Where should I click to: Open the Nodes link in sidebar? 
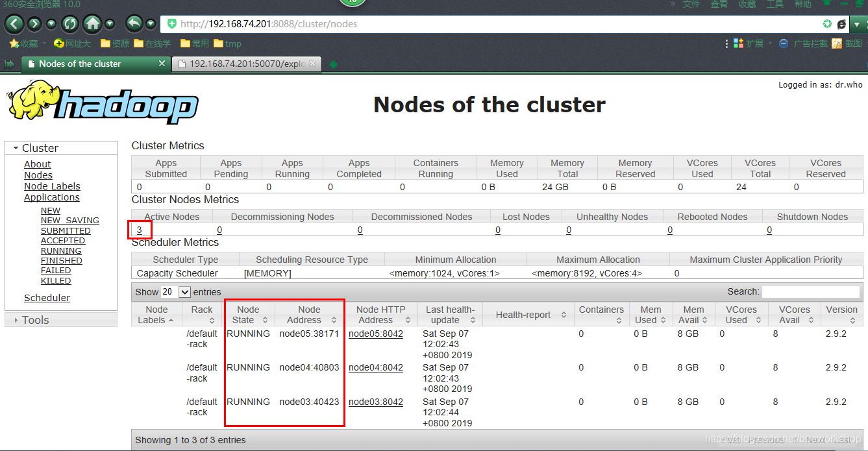click(38, 175)
